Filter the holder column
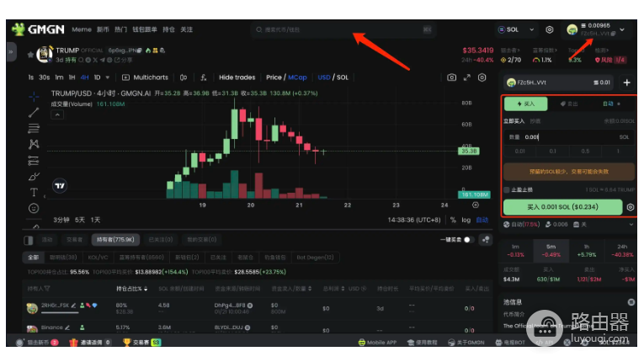Viewport: 644px width, 362px height. [47, 289]
